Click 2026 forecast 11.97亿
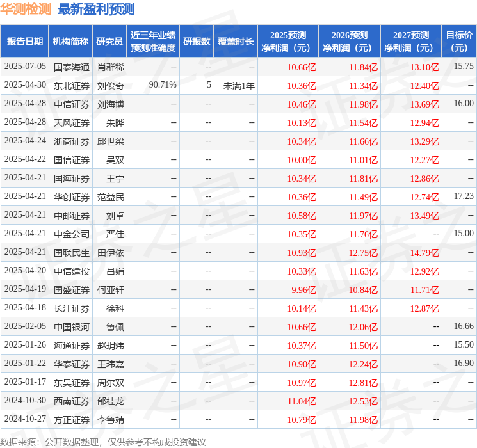 [x=363, y=216]
